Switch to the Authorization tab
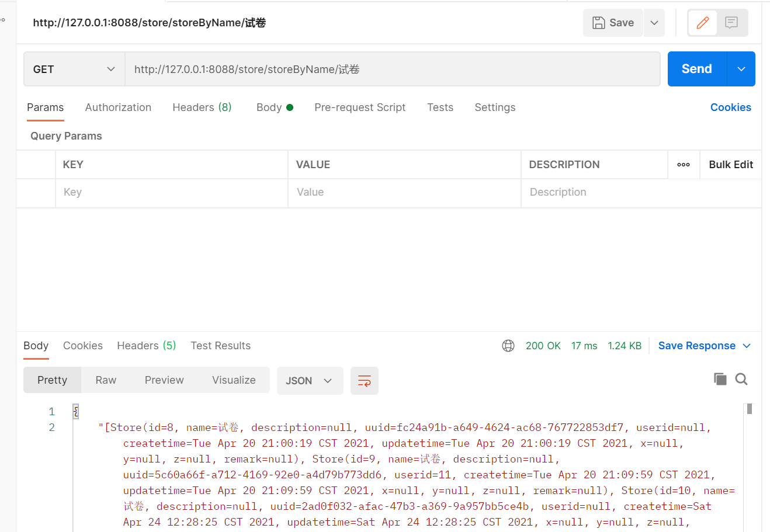770x532 pixels. (118, 107)
